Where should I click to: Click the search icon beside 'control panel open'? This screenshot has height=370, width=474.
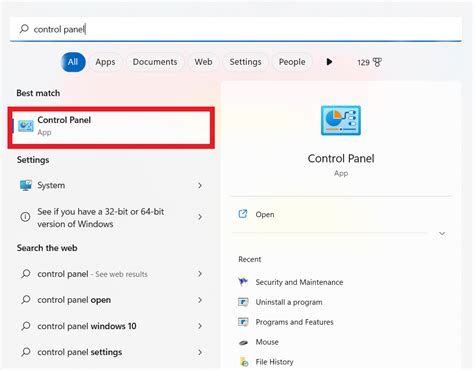[26, 300]
